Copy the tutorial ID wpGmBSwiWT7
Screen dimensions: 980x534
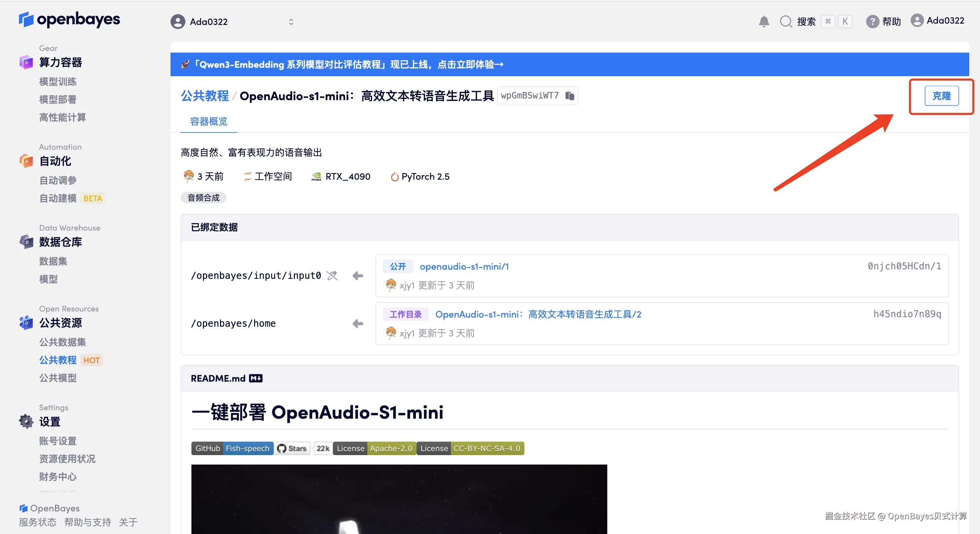570,95
